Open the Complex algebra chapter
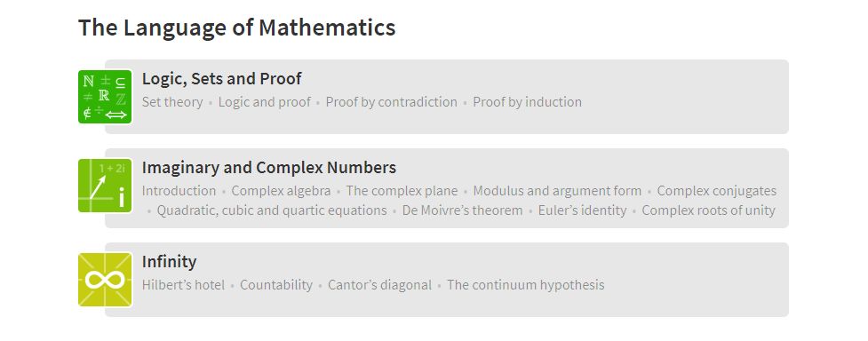Viewport: 868px width, 341px height. click(x=281, y=191)
